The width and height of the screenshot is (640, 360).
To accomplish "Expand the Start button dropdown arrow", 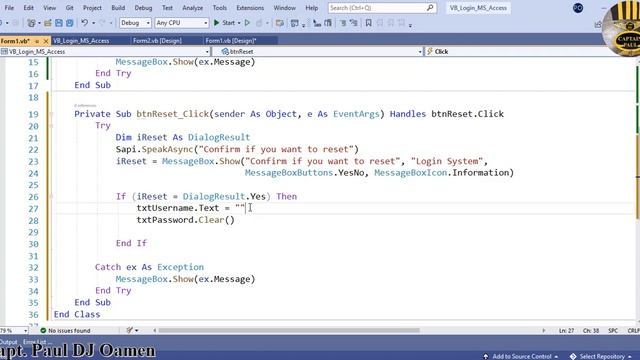I will (x=239, y=23).
